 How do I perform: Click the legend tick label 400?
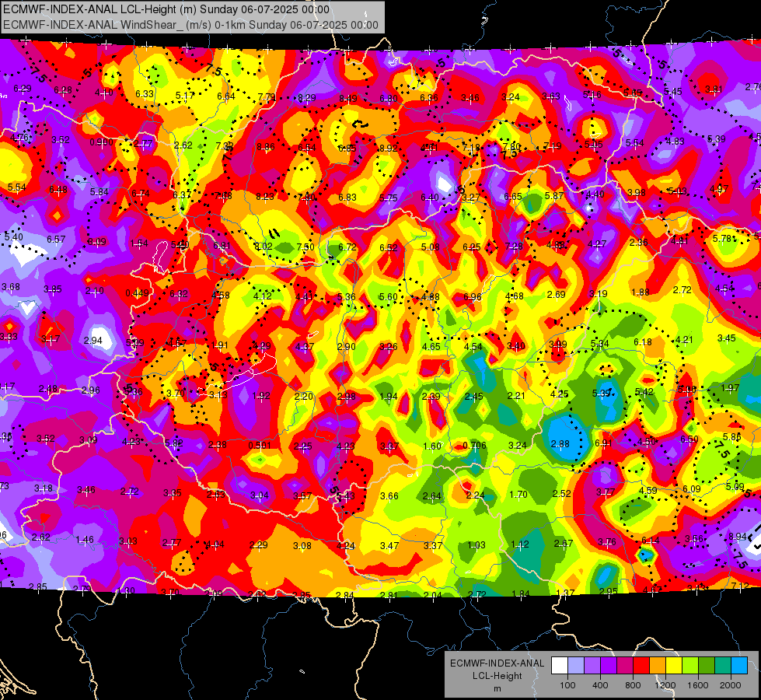(600, 685)
